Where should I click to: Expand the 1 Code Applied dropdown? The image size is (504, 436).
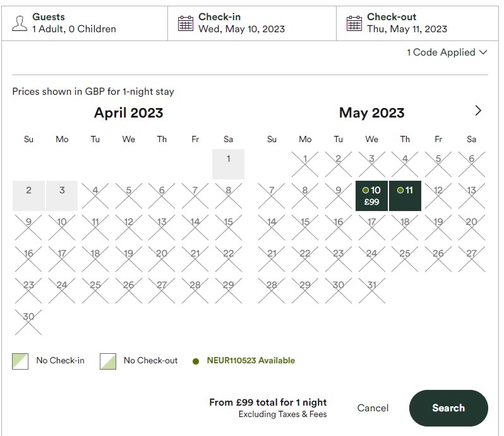click(447, 52)
